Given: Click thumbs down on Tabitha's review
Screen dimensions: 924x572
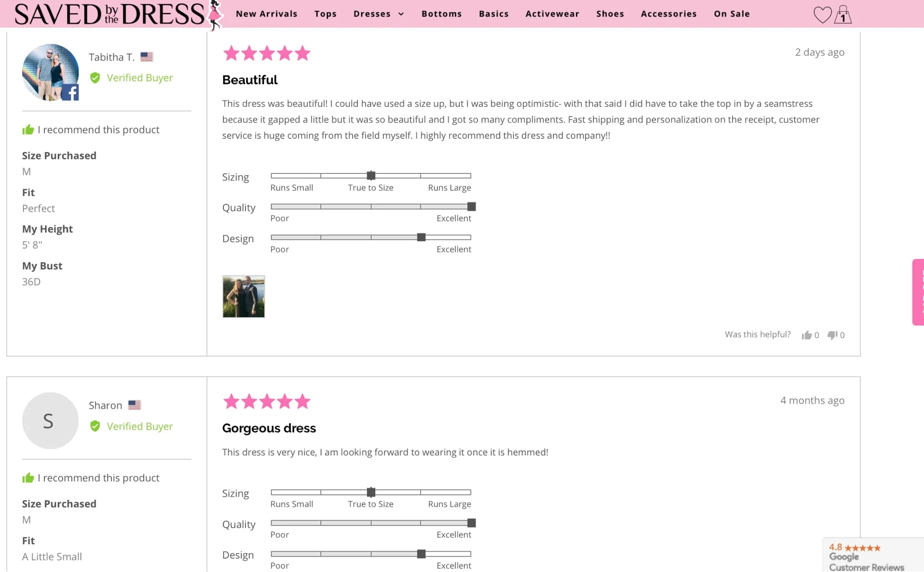Looking at the screenshot, I should (x=832, y=335).
